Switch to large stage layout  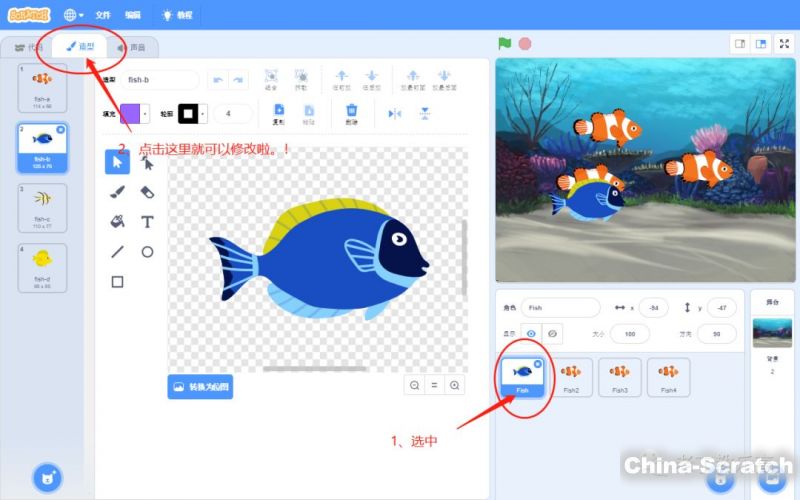(761, 44)
